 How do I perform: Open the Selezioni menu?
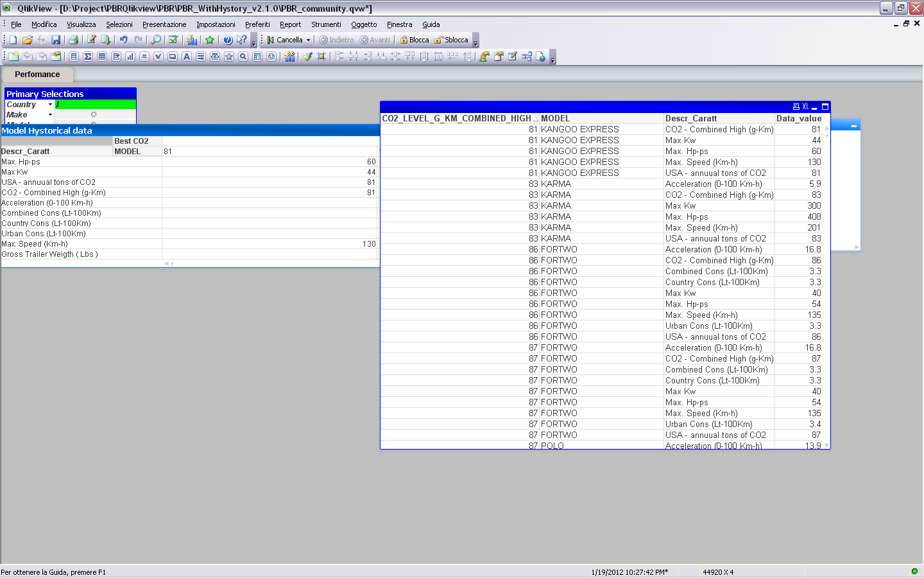point(119,24)
